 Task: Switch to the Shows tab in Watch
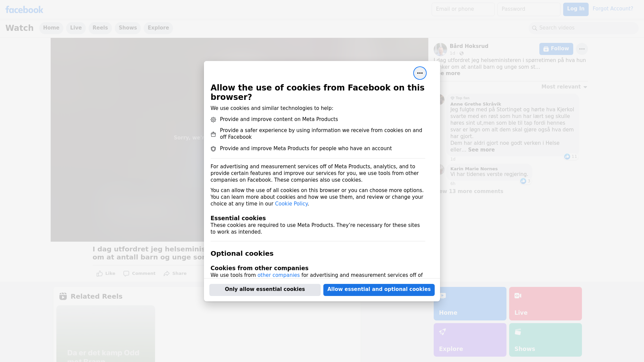pos(128,28)
